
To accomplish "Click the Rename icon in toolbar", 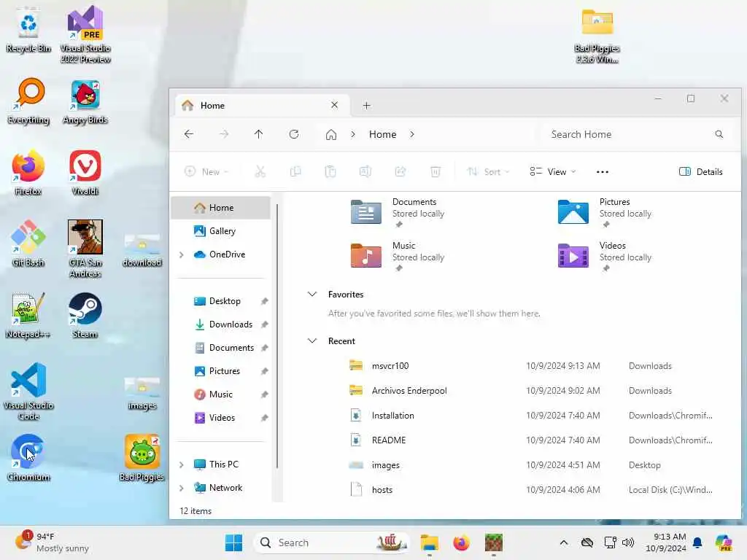I will [365, 171].
